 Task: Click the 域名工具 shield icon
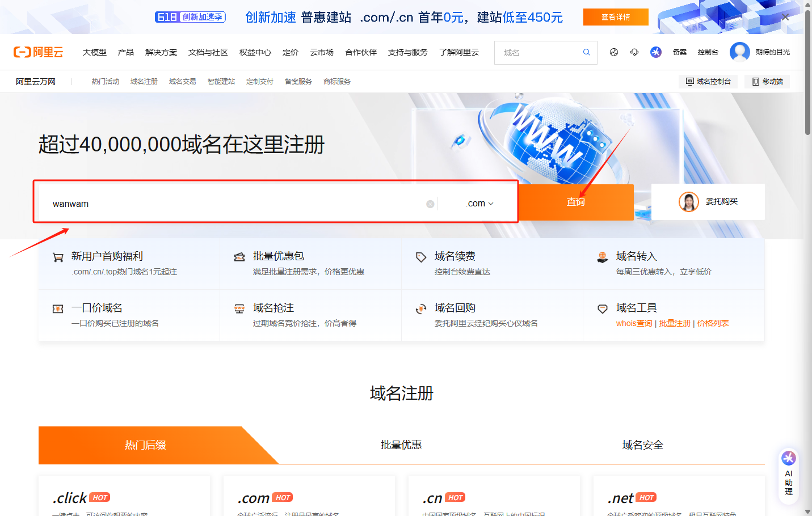pyautogui.click(x=603, y=309)
